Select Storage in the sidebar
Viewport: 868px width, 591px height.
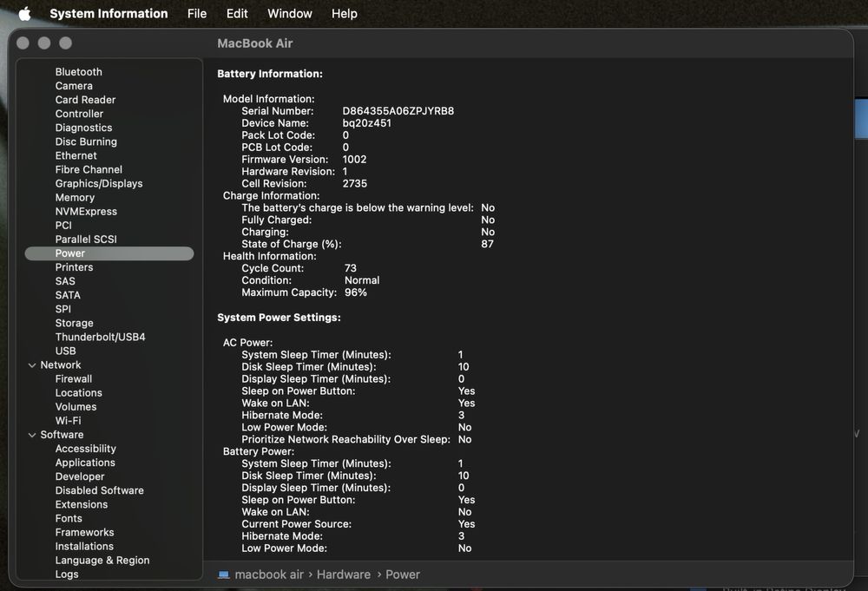click(x=74, y=323)
